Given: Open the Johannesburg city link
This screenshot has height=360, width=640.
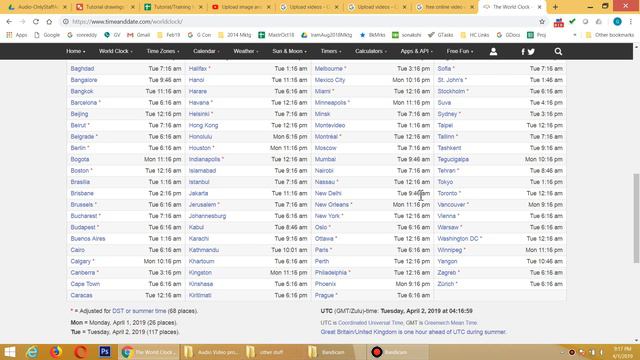Looking at the screenshot, I should (207, 216).
